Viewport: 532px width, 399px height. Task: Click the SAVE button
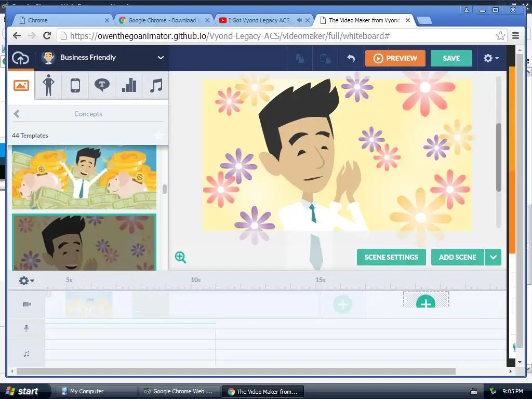tap(451, 58)
